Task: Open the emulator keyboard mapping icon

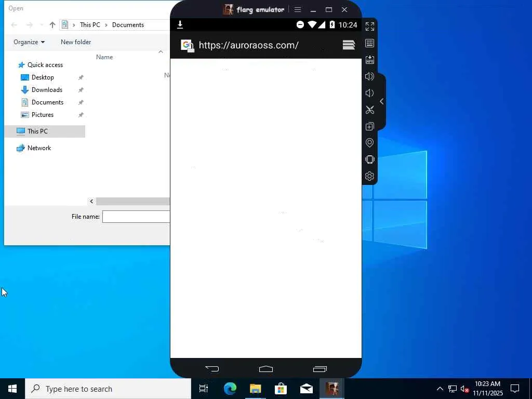Action: tap(369, 43)
